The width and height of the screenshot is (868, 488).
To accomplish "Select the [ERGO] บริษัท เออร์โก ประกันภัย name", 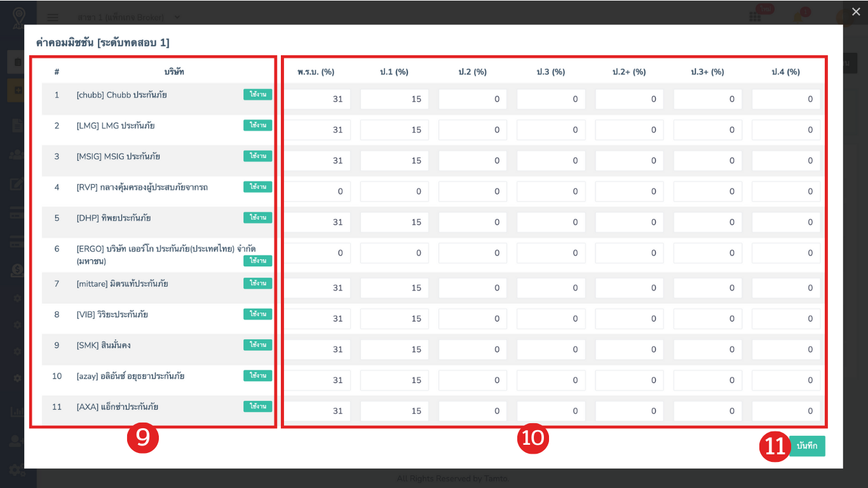I will coord(166,254).
